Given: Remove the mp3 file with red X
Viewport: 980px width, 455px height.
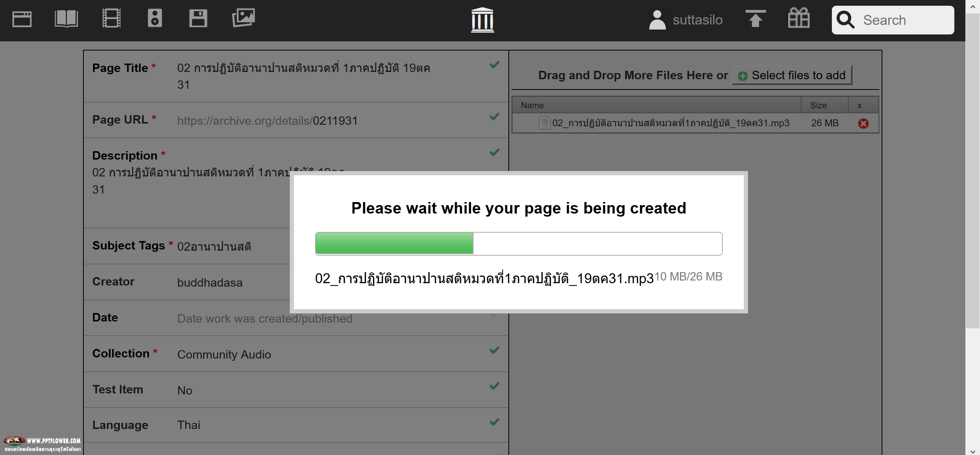Looking at the screenshot, I should coord(863,123).
